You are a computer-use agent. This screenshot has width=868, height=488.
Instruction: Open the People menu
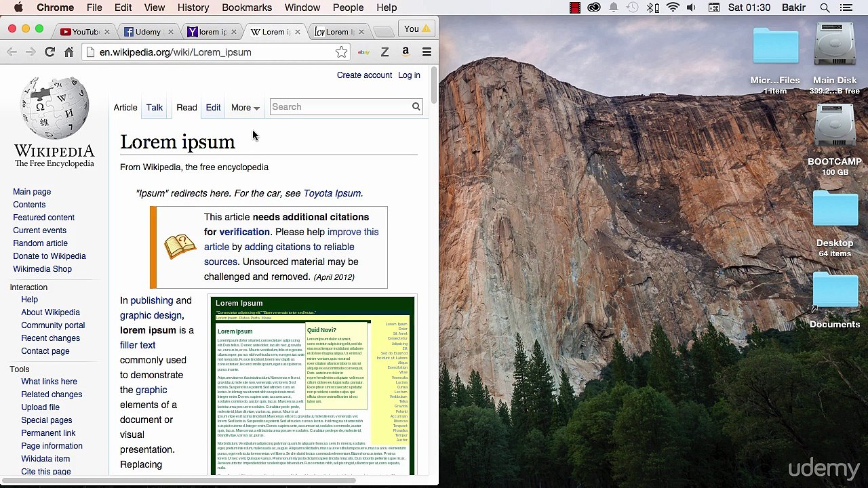[x=348, y=7]
